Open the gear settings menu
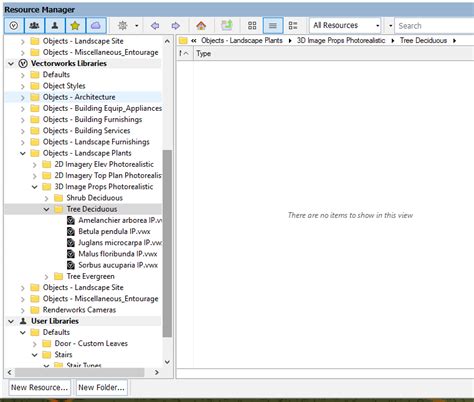Screen dimensions: 474x402 pos(123,26)
